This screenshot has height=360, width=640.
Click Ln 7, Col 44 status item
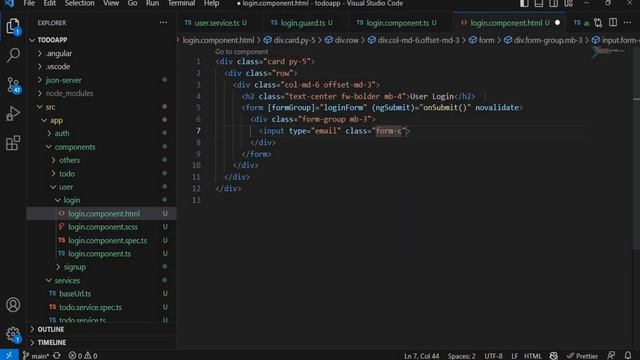(421, 356)
